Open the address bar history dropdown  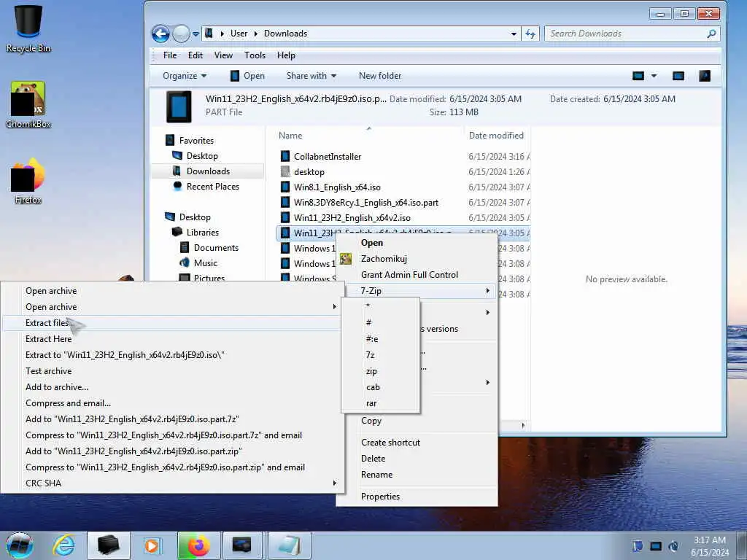514,34
